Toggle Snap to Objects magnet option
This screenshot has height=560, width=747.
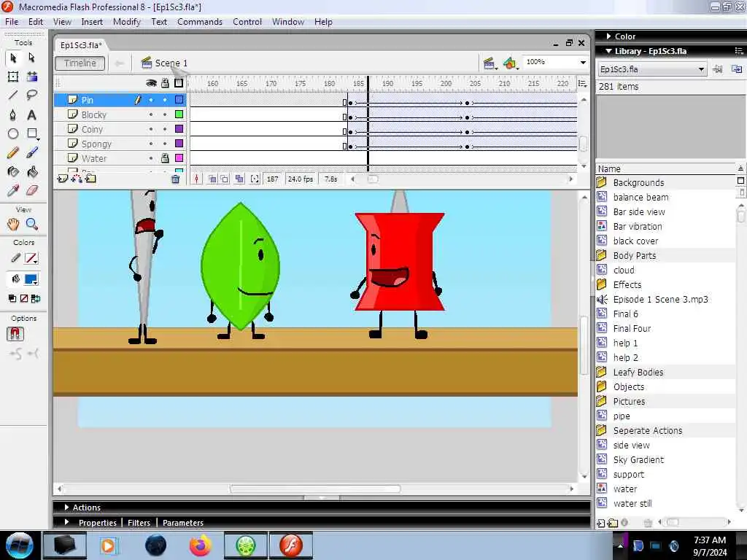[15, 334]
